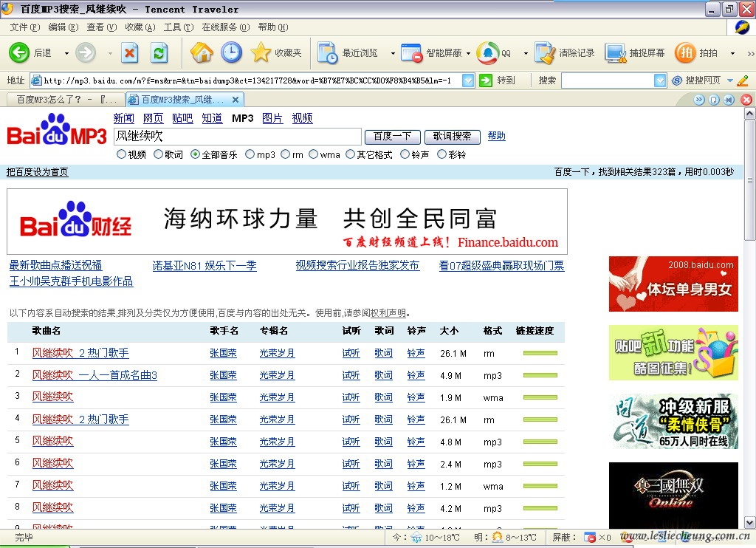Expand the 最近浏览 dropdown arrow
Image resolution: width=756 pixels, height=548 pixels.
(x=393, y=53)
